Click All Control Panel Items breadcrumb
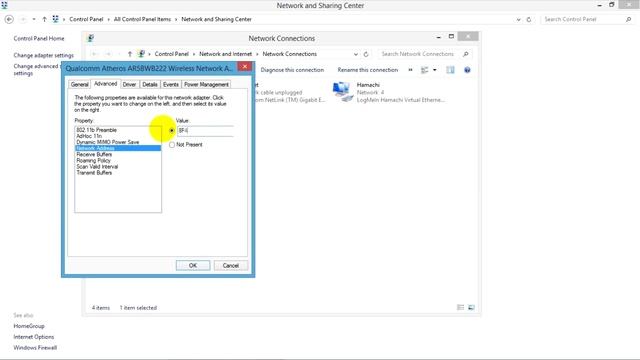The width and height of the screenshot is (640, 360). pyautogui.click(x=142, y=19)
